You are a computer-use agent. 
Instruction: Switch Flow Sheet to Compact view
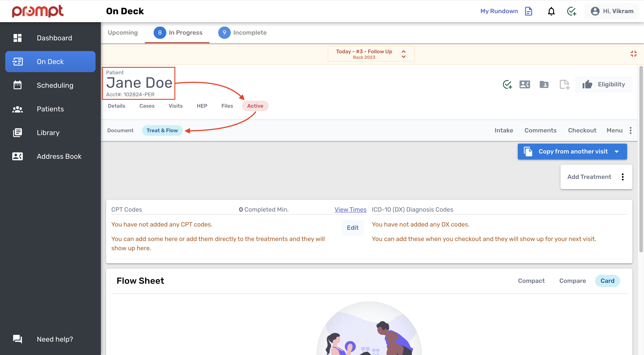click(531, 281)
